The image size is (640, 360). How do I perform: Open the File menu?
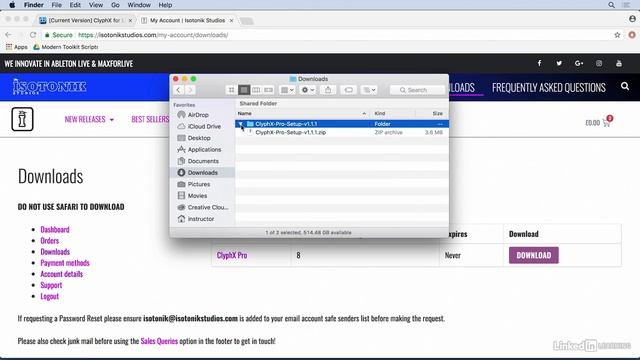tap(56, 5)
